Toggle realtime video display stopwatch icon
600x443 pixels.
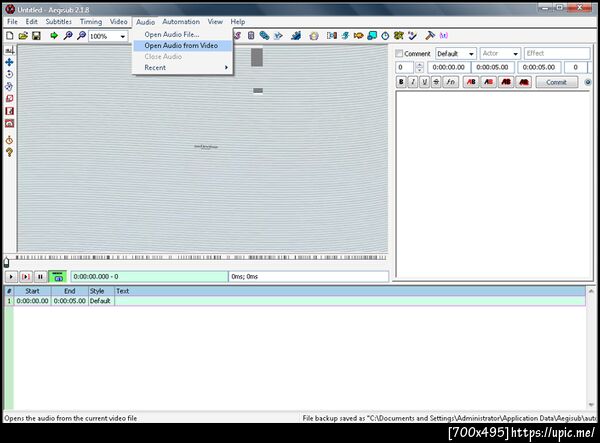pos(9,140)
